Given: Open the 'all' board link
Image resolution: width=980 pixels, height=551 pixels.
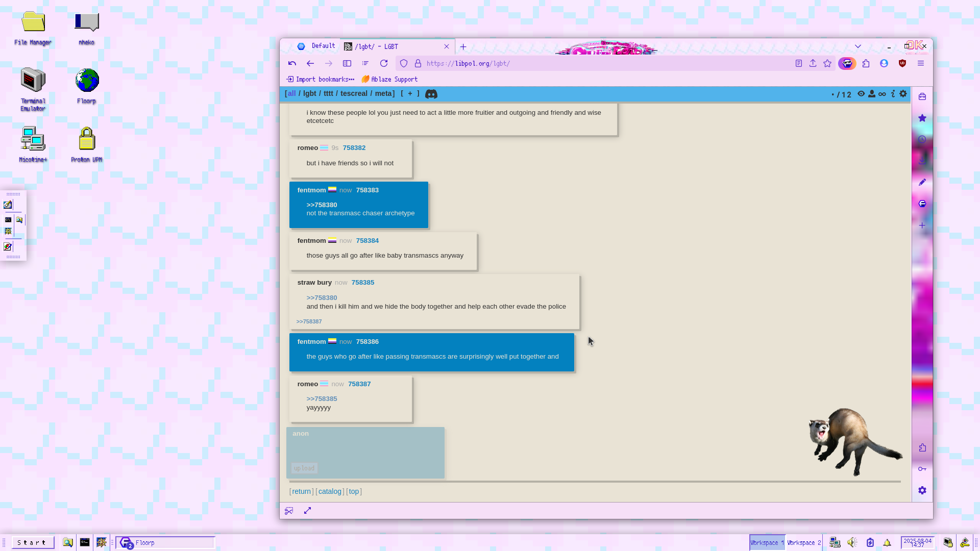Looking at the screenshot, I should click(x=291, y=93).
